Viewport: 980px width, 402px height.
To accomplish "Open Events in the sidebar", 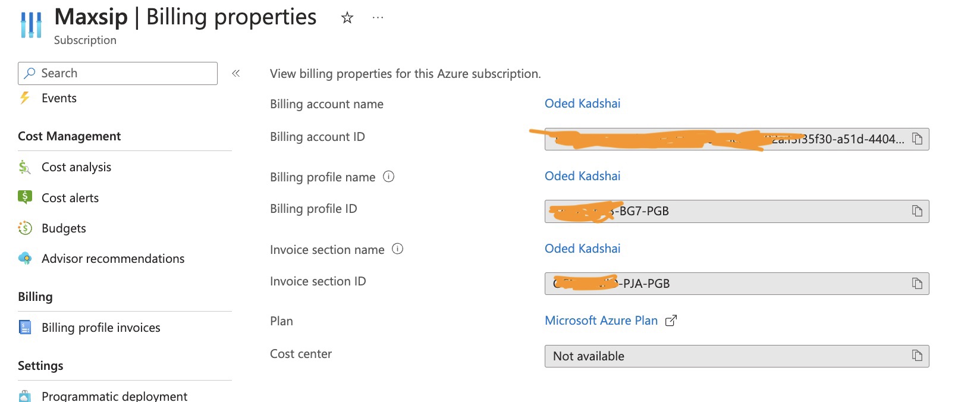I will tap(59, 98).
